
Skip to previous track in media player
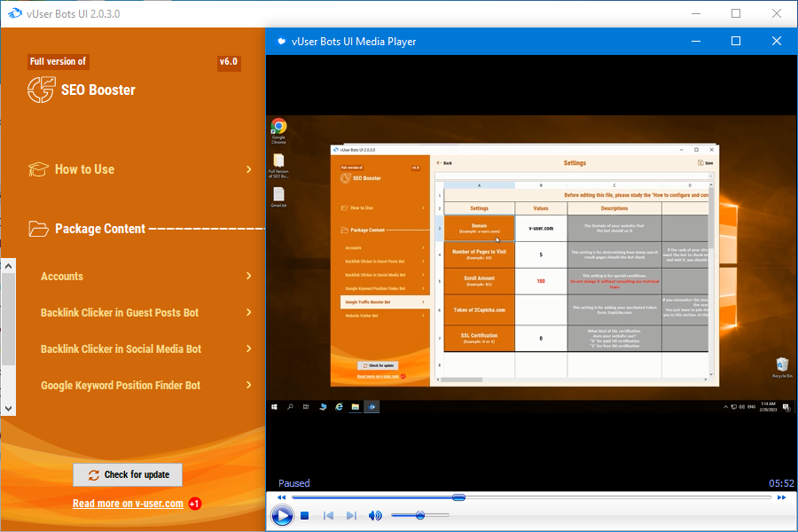point(328,516)
